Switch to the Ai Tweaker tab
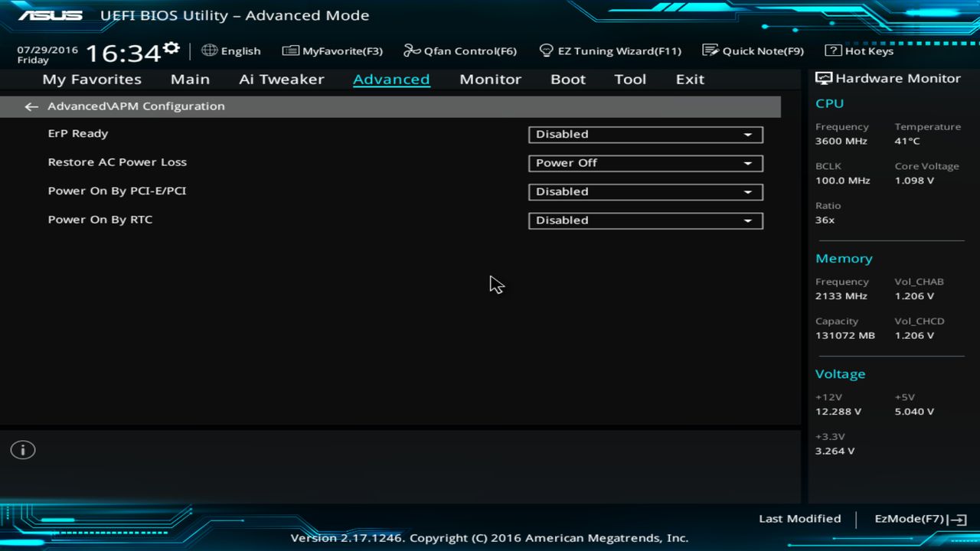Image resolution: width=980 pixels, height=551 pixels. [281, 79]
